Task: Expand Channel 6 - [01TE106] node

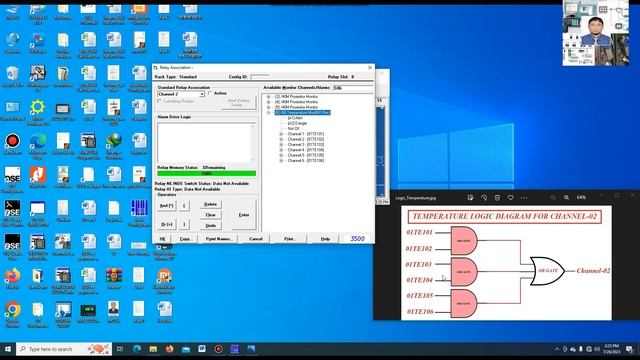Action: click(281, 160)
